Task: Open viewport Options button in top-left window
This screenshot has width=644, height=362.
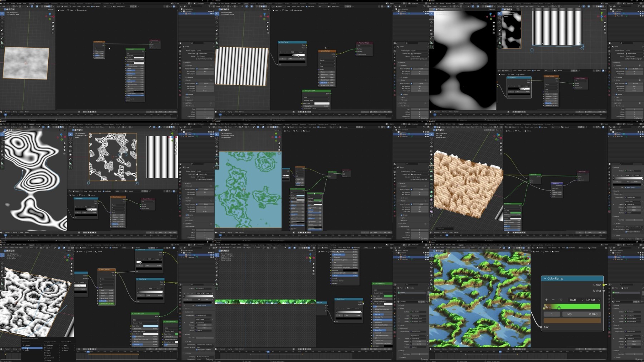Action: pos(51,9)
